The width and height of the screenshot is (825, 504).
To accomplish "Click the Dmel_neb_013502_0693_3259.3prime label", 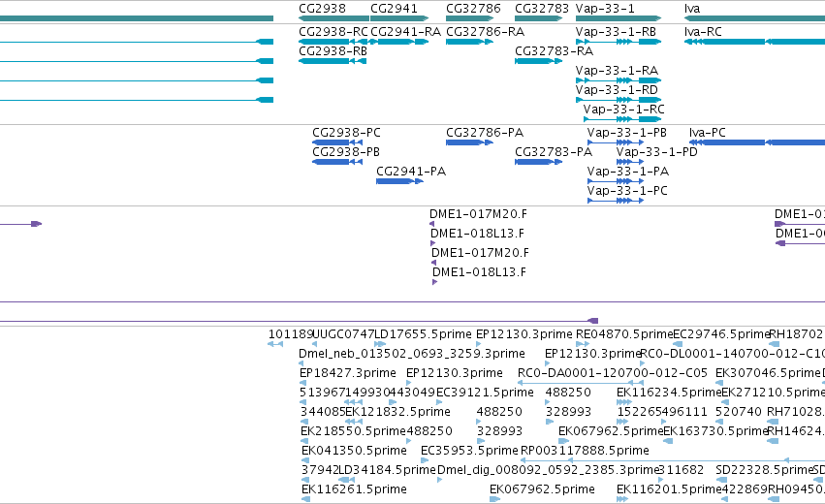I will pyautogui.click(x=411, y=354).
